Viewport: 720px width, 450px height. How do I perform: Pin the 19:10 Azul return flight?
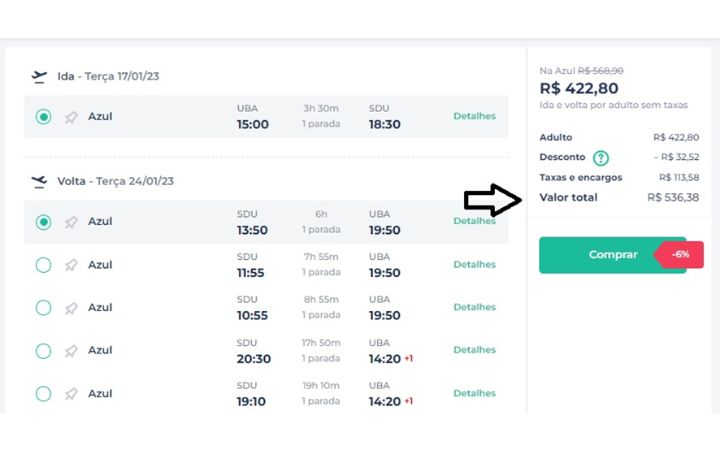pyautogui.click(x=71, y=394)
